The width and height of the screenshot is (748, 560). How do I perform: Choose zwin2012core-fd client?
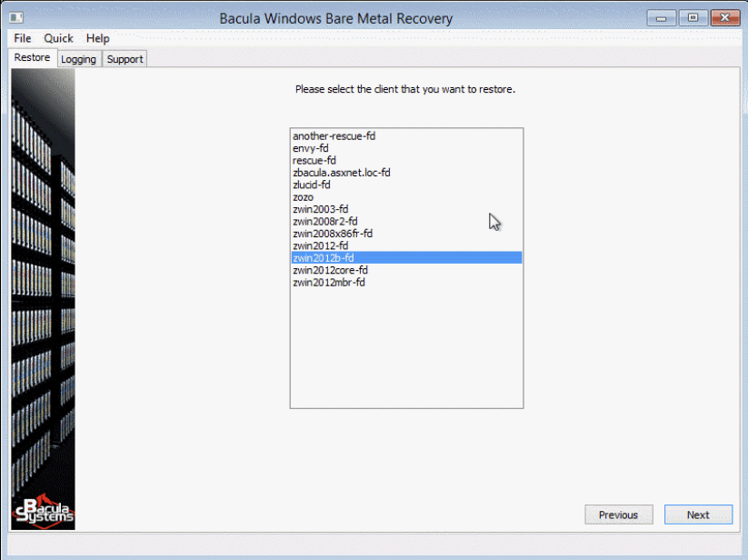pos(330,270)
